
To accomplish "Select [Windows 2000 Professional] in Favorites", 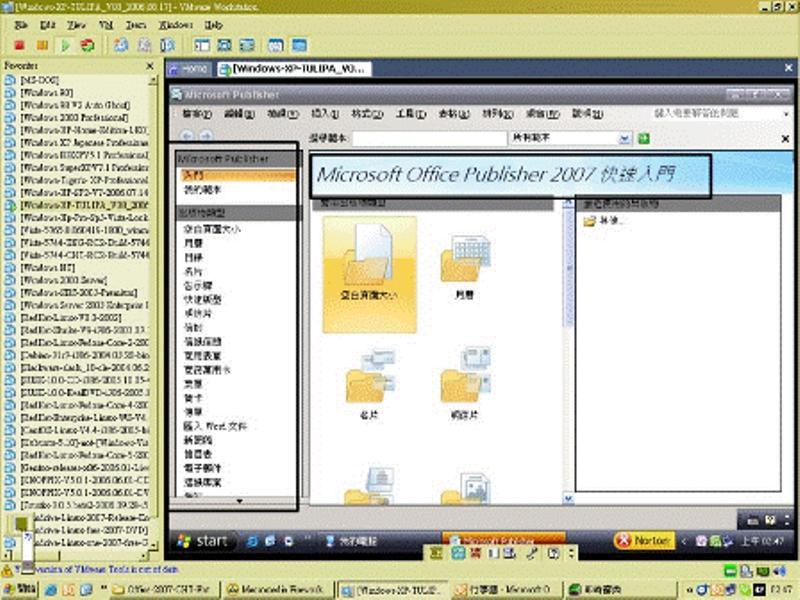I will click(x=74, y=117).
